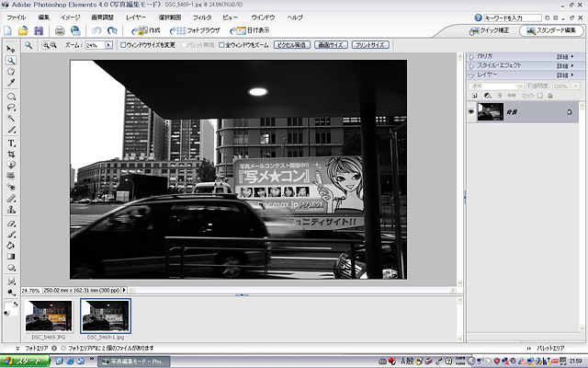Click the 画面サイズ button

click(x=331, y=45)
